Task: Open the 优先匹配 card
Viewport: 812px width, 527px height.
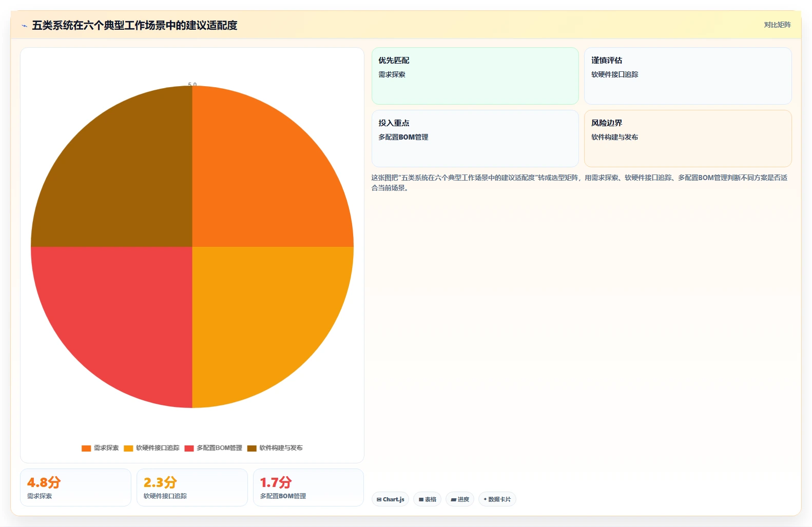Action: coord(475,76)
